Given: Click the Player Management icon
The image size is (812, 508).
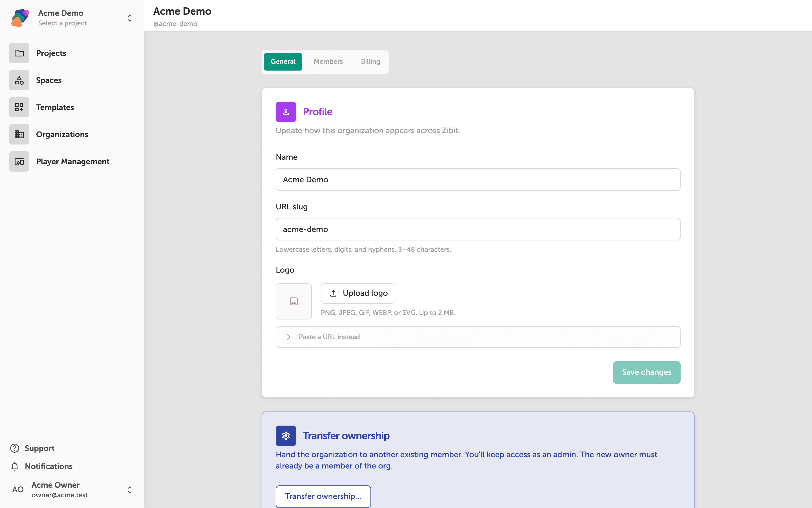Looking at the screenshot, I should 19,162.
